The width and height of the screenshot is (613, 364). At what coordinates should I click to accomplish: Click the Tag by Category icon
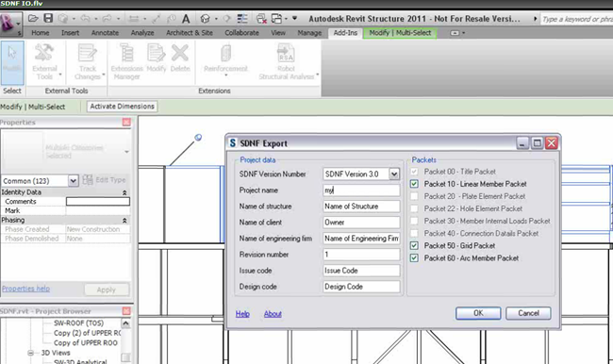[x=172, y=18]
